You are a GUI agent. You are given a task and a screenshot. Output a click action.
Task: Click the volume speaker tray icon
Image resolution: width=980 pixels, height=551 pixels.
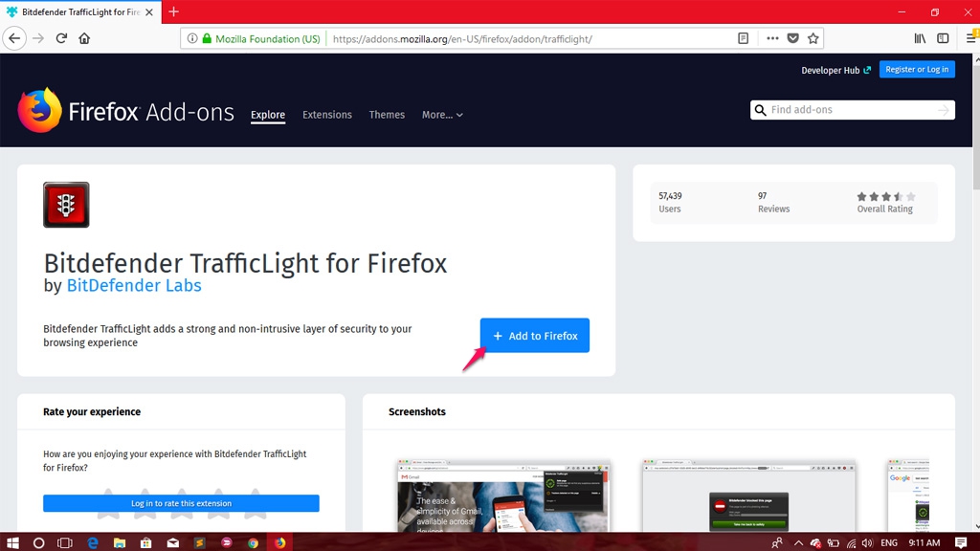[867, 543]
